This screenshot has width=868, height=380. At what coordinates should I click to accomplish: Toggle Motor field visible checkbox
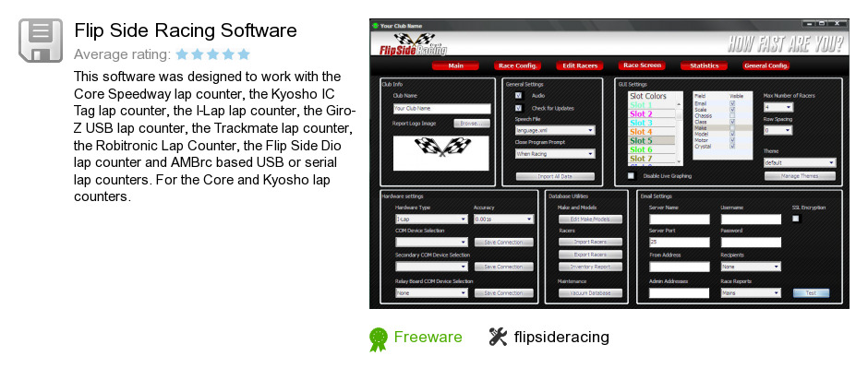click(x=732, y=140)
